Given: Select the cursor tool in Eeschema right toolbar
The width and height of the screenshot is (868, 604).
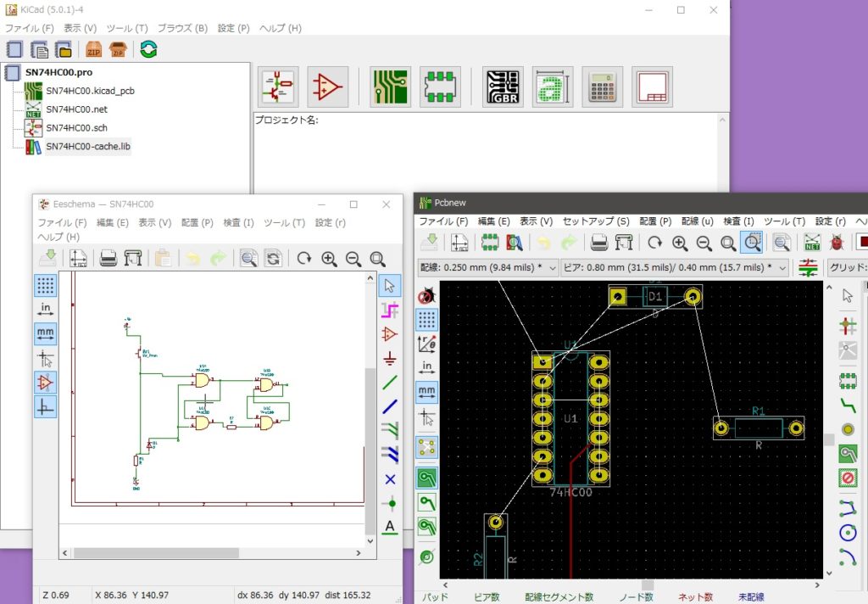Looking at the screenshot, I should pos(390,285).
